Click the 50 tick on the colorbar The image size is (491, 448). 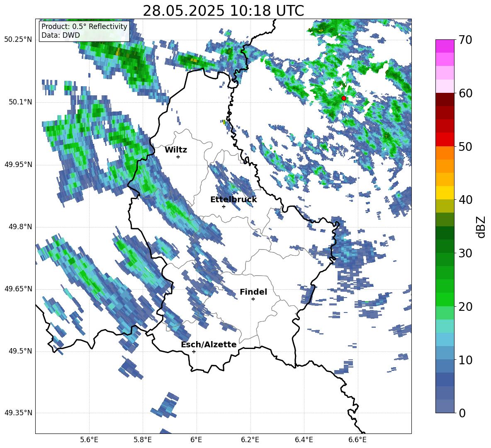[465, 146]
